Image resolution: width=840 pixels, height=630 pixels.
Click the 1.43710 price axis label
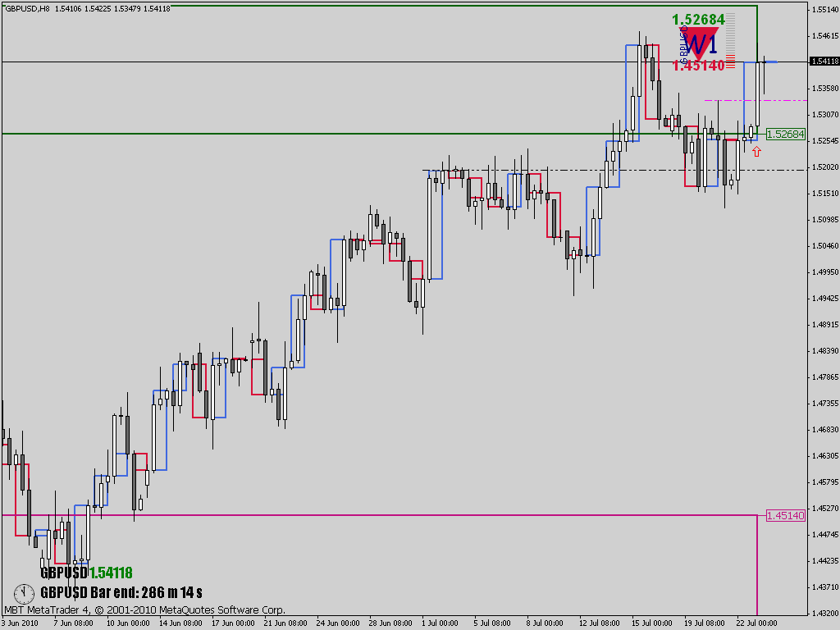824,587
